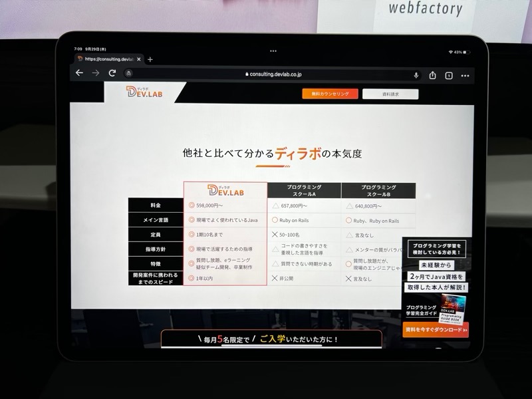Open the browser three-dot menu
The width and height of the screenshot is (532, 399).
click(465, 76)
